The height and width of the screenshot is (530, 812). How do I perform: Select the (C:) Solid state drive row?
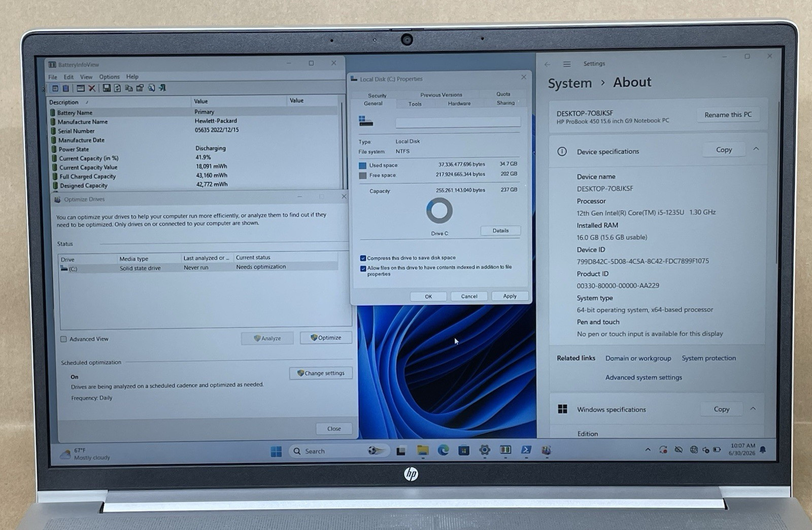click(x=199, y=268)
